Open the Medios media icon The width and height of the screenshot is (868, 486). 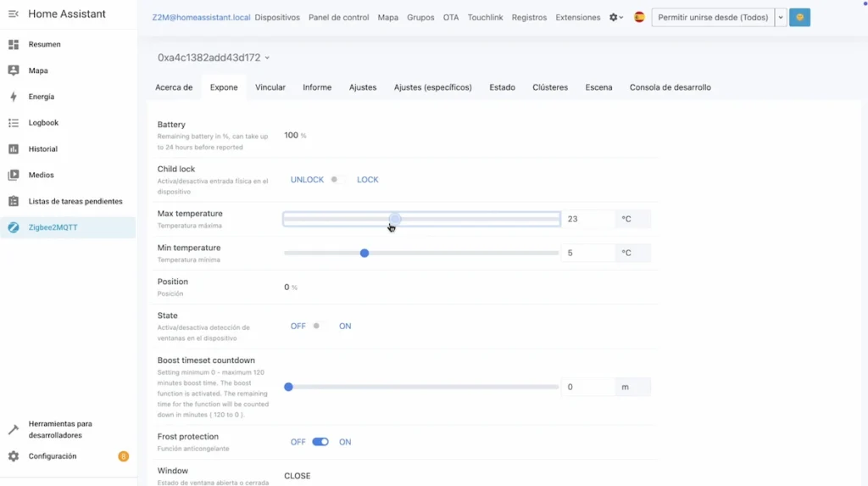pyautogui.click(x=14, y=176)
